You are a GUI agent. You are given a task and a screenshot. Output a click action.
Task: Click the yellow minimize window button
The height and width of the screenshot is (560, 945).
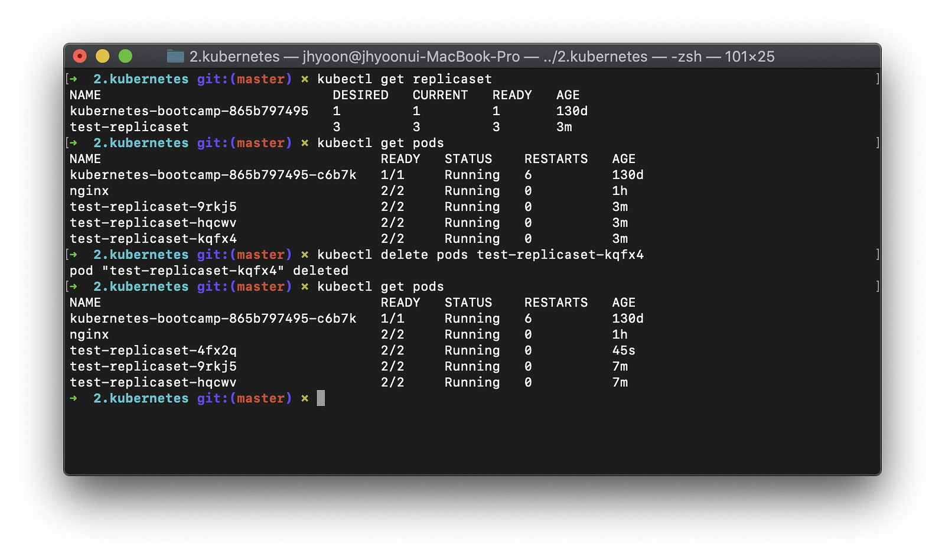(x=103, y=56)
